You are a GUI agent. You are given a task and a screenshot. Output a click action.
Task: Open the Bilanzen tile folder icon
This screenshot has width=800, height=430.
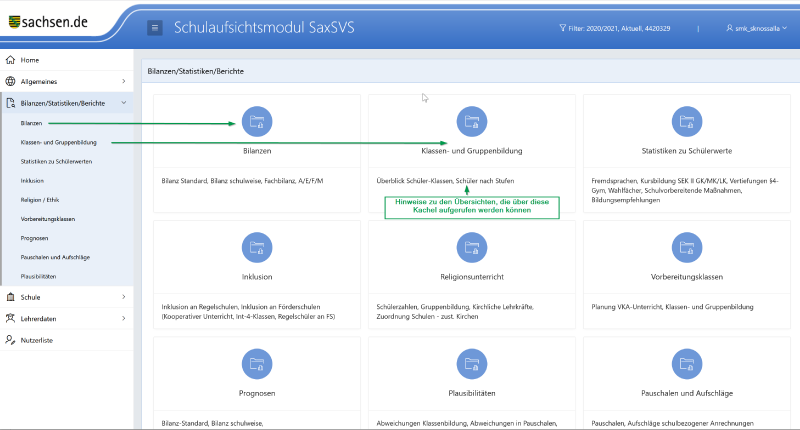(x=257, y=122)
